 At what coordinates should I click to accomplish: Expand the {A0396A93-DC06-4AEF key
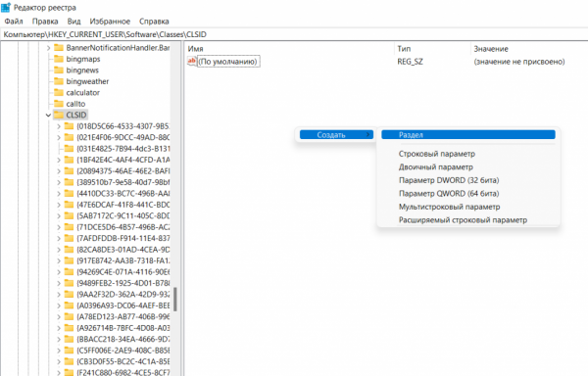59,305
